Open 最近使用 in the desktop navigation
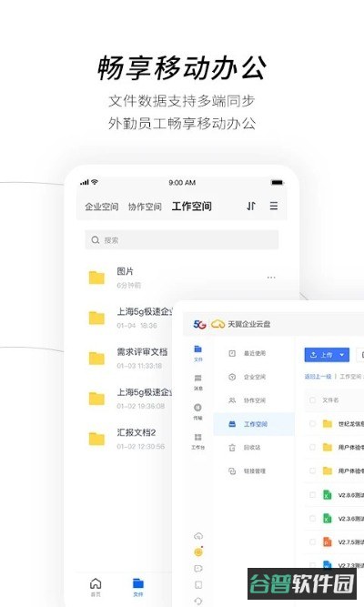Screen dimensions: 364x607 click(x=254, y=353)
